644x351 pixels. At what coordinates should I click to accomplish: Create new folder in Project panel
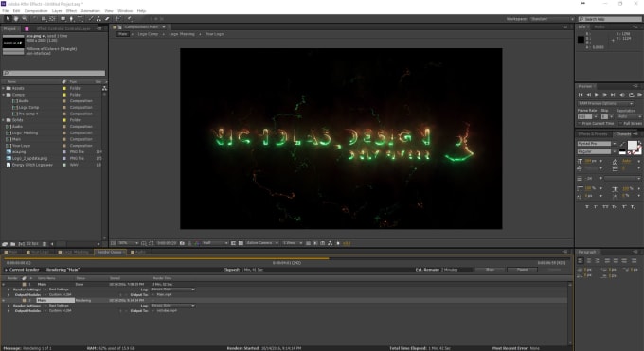tap(12, 244)
